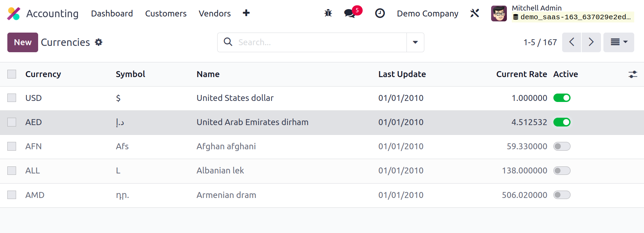This screenshot has width=644, height=233.
Task: Open the debug bug icon menu
Action: [x=328, y=13]
